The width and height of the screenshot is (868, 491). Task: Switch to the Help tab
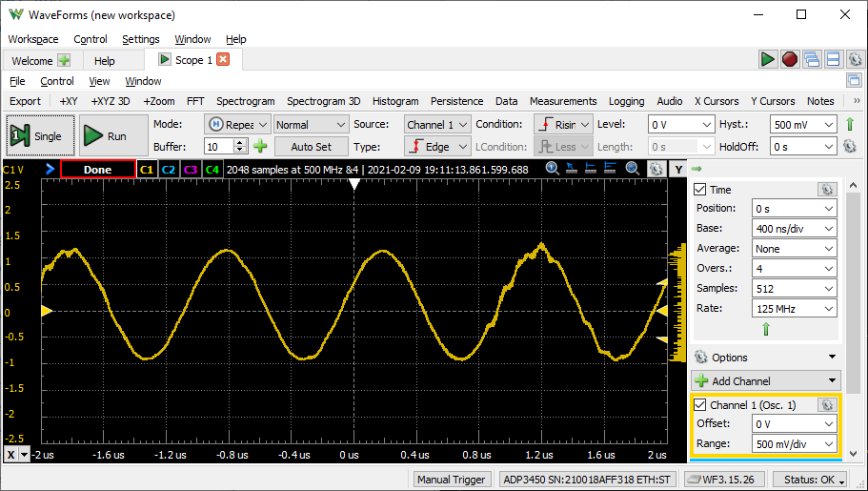pos(104,60)
